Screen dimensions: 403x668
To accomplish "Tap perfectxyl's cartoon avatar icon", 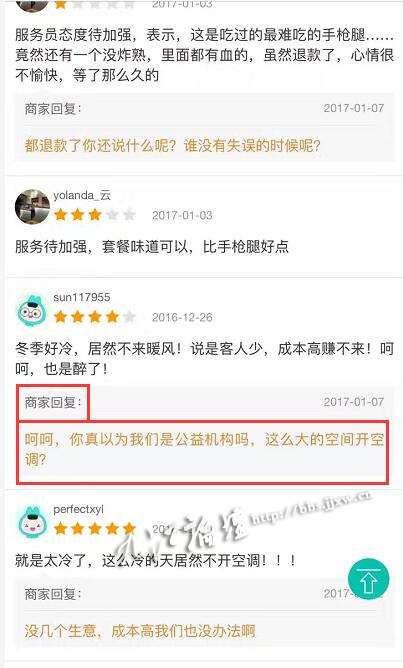I will point(32,522).
